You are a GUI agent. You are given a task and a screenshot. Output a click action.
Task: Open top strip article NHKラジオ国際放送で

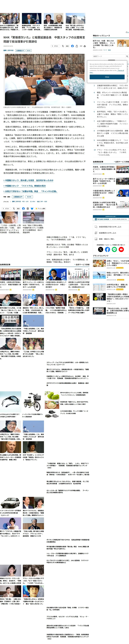point(10,22)
